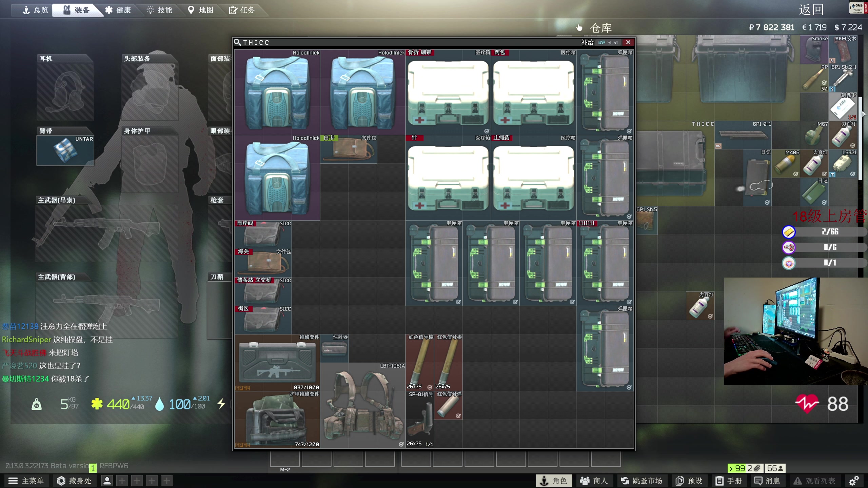Image resolution: width=868 pixels, height=488 pixels.
Task: Close the THICC case window
Action: pos(628,42)
